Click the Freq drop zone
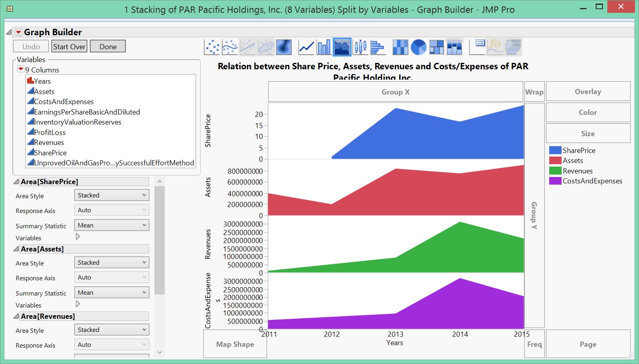Screen dimensions: 639x364 point(534,344)
